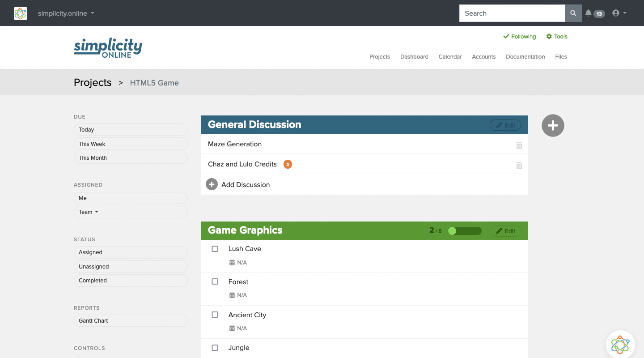The image size is (644, 358).
Task: Filter tasks due This Week
Action: pos(131,144)
